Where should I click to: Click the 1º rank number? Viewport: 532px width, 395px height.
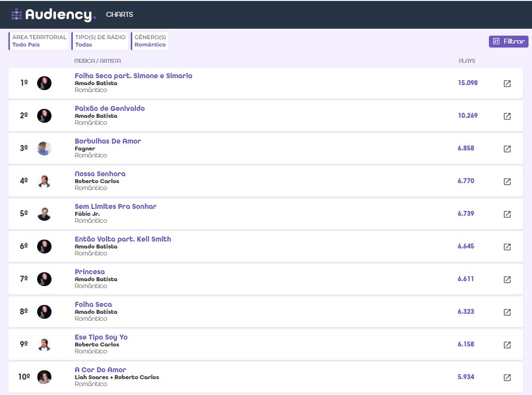[x=24, y=83]
